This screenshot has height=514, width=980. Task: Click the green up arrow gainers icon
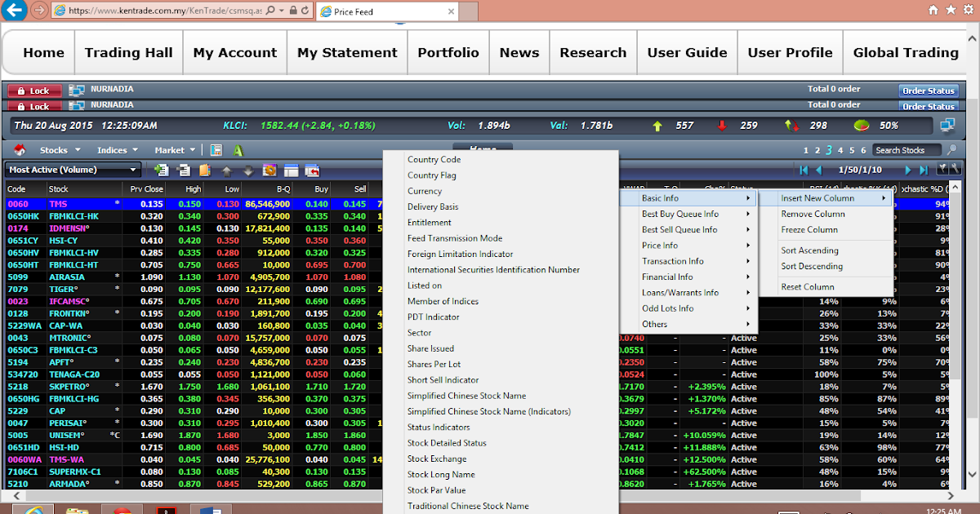657,126
